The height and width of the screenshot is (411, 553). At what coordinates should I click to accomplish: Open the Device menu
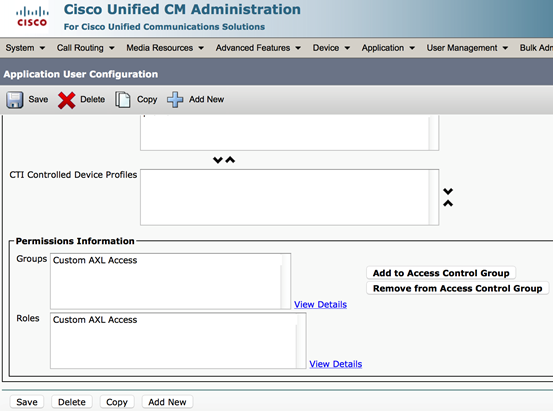(331, 48)
